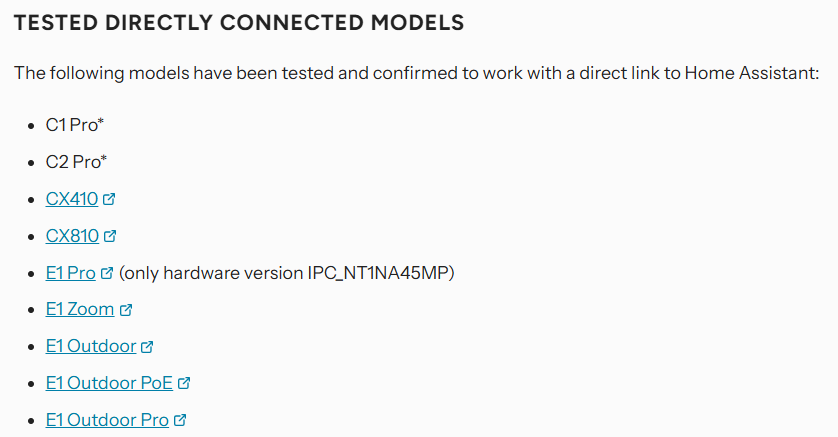
Task: Open the CX410 camera link
Action: click(72, 199)
